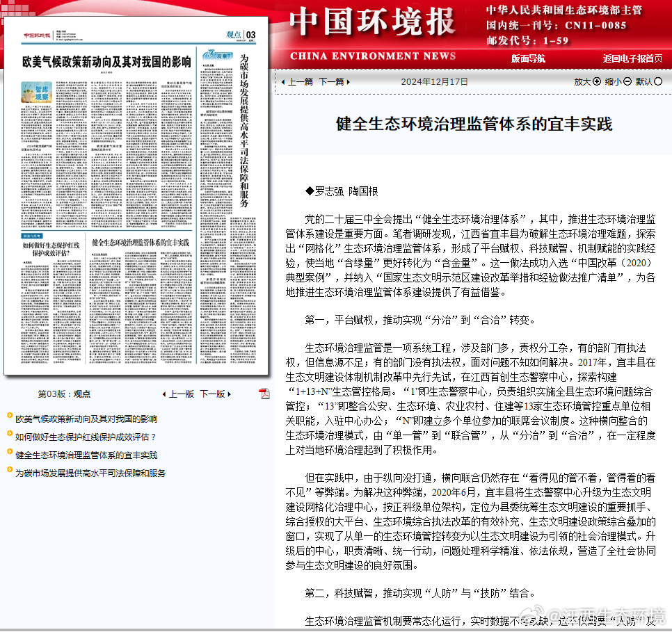Image resolution: width=672 pixels, height=632 pixels.
Task: Go to previous page 上一版
Action: click(182, 394)
